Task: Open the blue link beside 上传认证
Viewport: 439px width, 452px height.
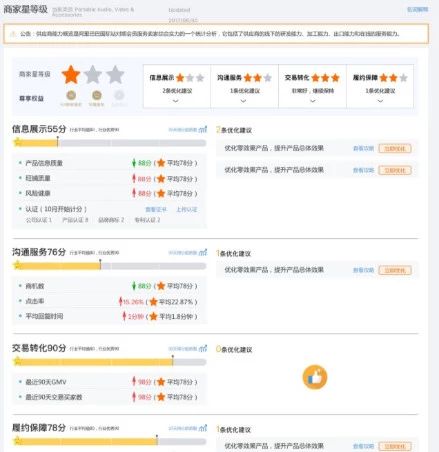Action: (x=156, y=209)
